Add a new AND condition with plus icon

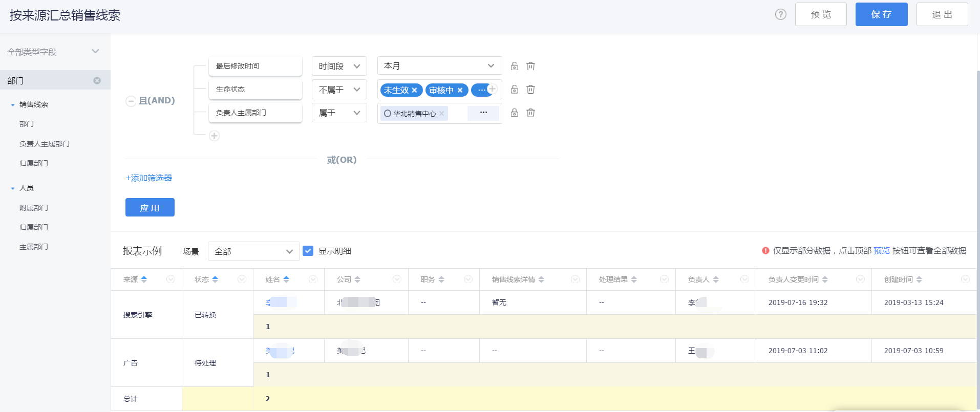(215, 136)
